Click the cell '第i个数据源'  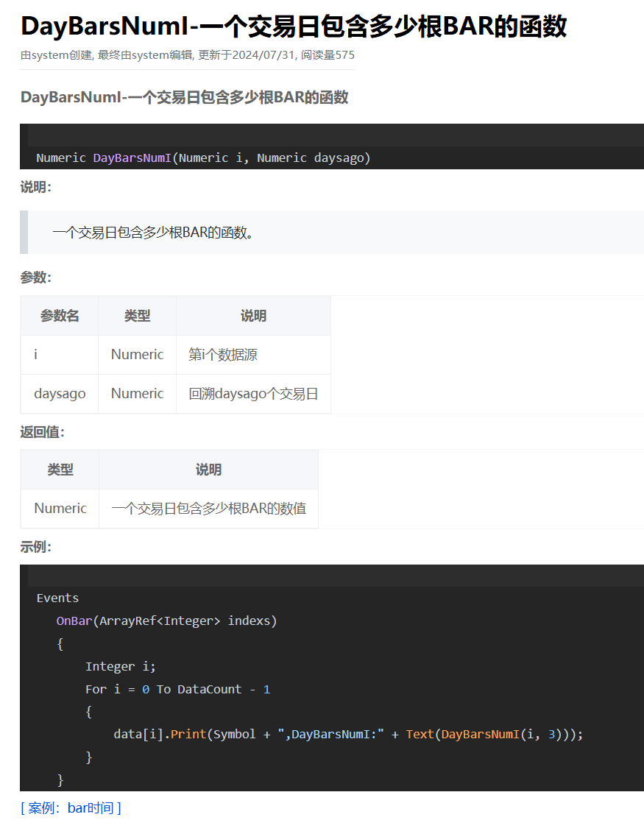253,355
